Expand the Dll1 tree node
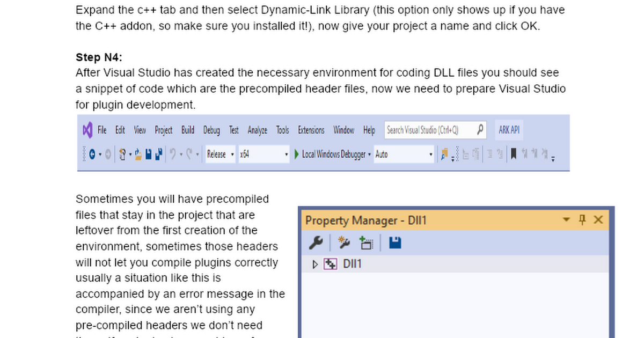 pos(315,264)
